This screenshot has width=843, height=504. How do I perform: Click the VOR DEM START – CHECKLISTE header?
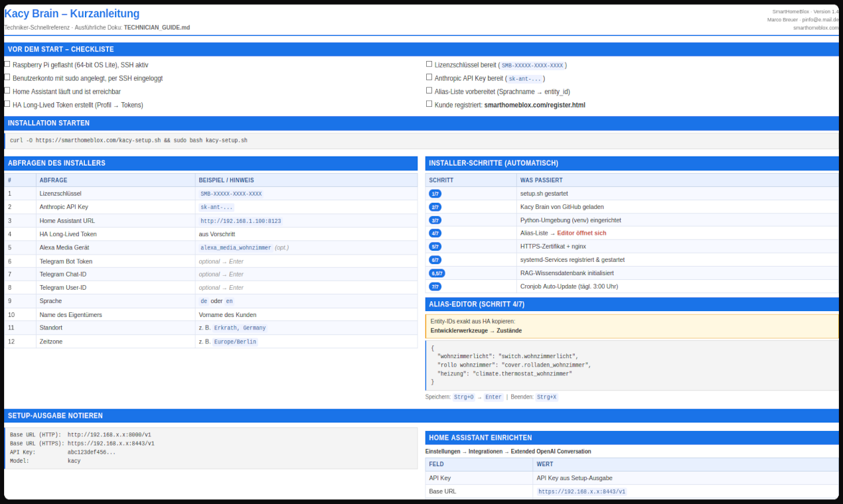click(x=421, y=49)
